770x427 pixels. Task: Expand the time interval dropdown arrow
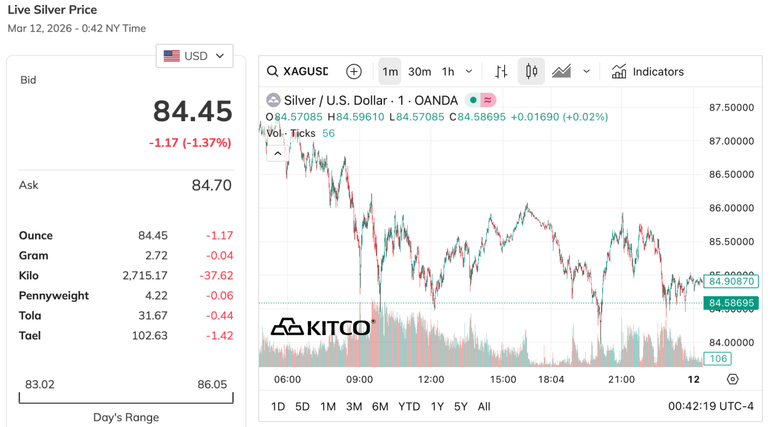471,72
